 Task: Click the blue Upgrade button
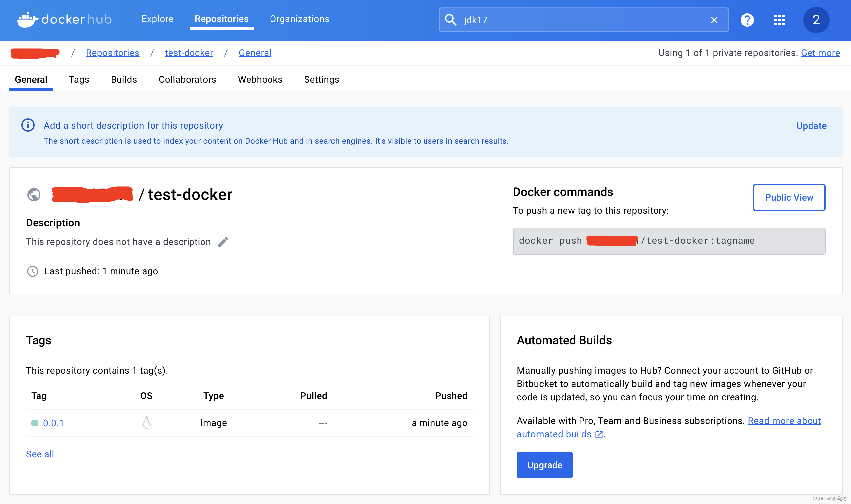[x=544, y=465]
